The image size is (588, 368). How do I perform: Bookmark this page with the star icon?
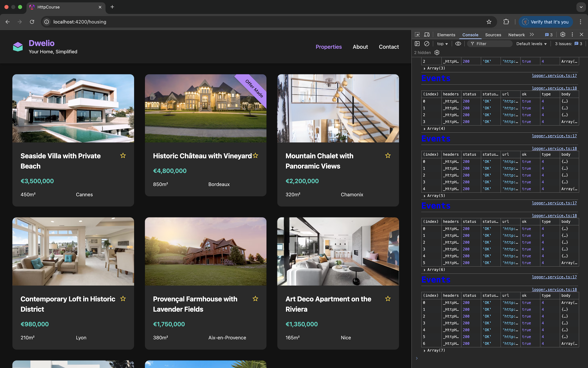coord(489,22)
